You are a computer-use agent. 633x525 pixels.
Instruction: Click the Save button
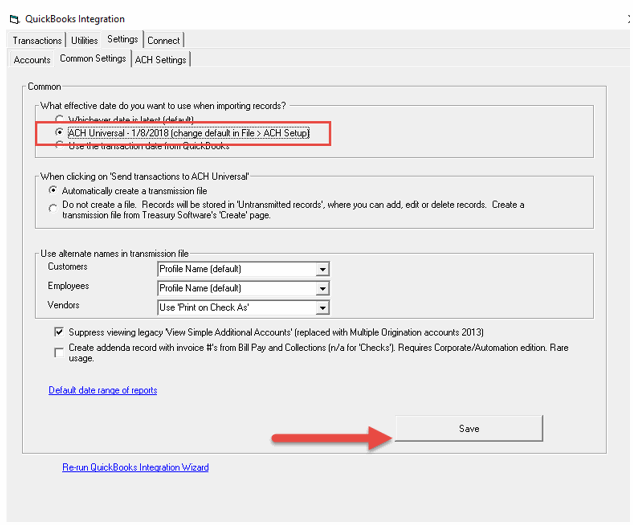pos(469,428)
